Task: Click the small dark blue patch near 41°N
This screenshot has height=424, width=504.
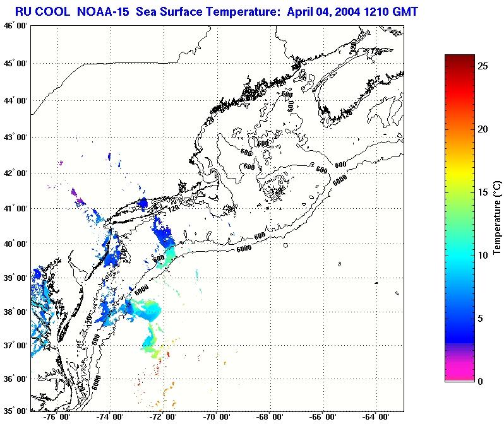Action: pos(143,203)
